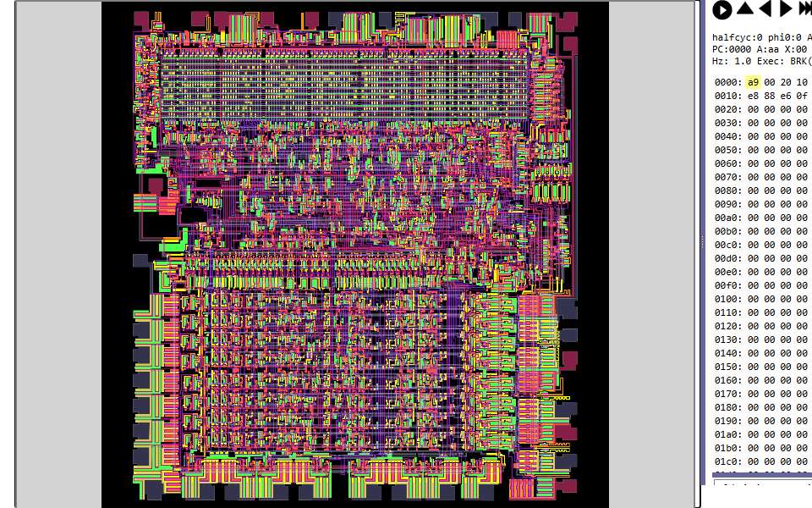Click memory address label 0060:
812x508 pixels.
pyautogui.click(x=728, y=163)
